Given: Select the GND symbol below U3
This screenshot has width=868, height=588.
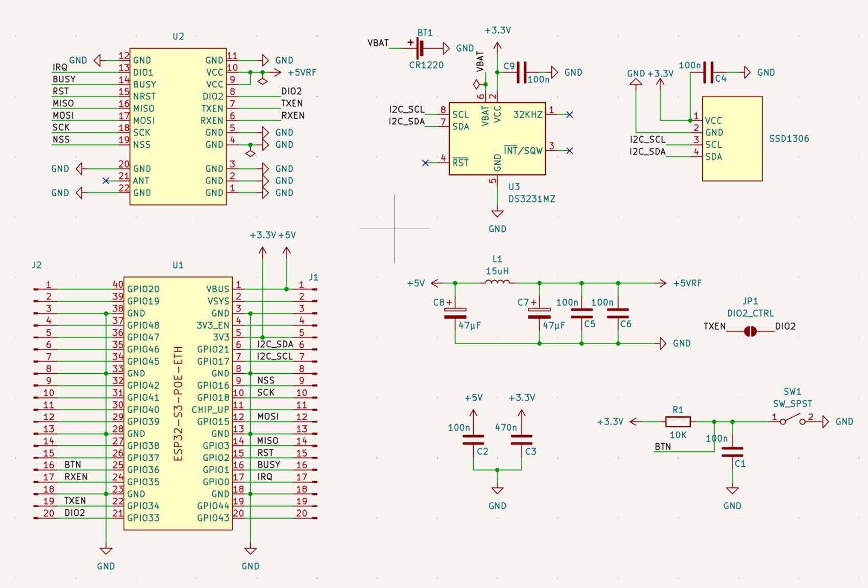Looking at the screenshot, I should coord(496,212).
